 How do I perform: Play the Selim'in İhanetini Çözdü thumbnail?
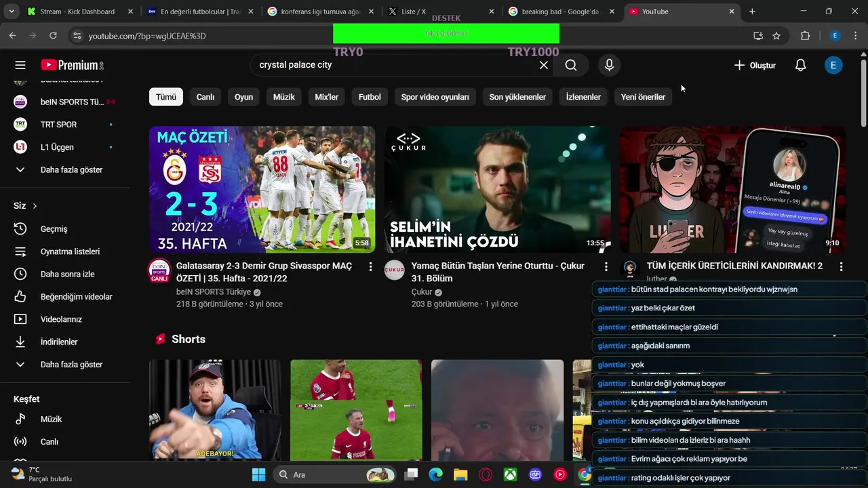(497, 189)
